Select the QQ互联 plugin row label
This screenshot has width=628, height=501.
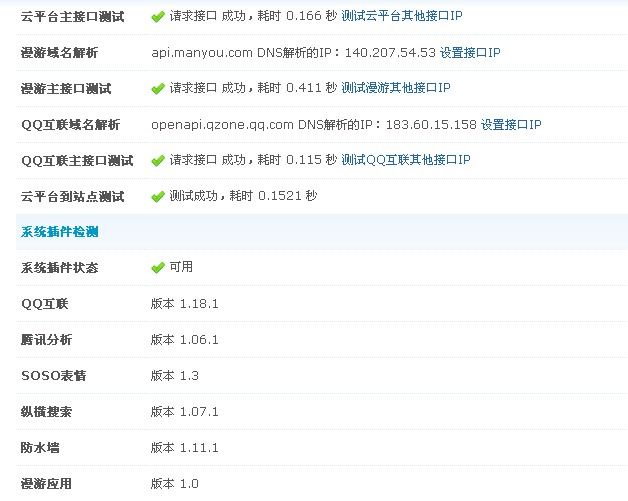(44, 304)
